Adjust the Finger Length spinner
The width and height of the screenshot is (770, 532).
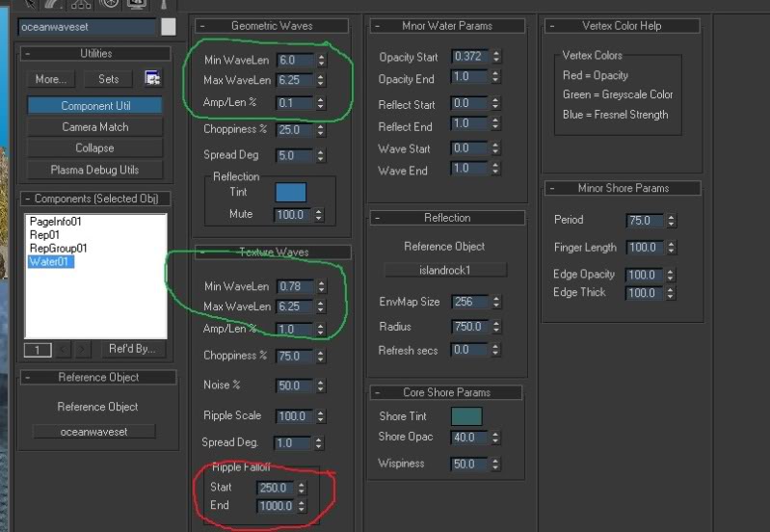672,248
